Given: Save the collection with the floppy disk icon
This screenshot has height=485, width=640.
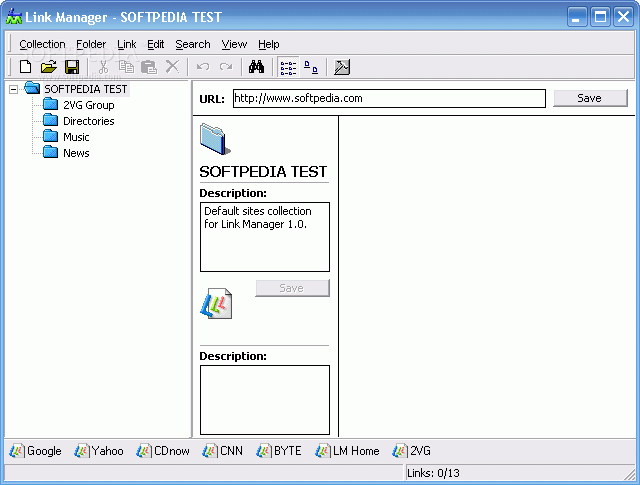Looking at the screenshot, I should pyautogui.click(x=72, y=67).
